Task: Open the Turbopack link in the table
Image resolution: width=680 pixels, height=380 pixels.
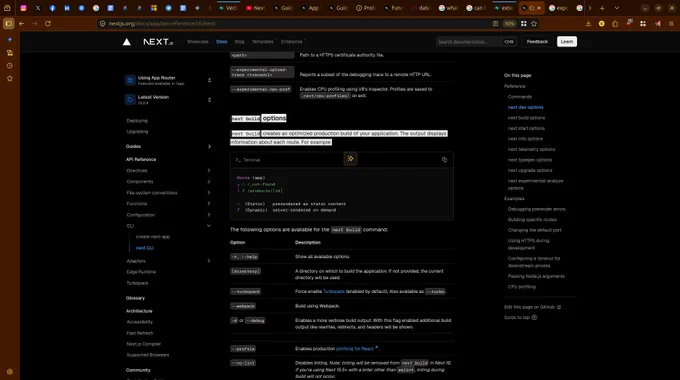Action: [333, 292]
